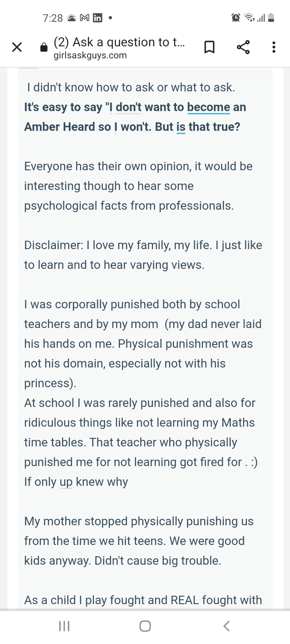Tap the underlined word "become"
The image size is (290, 644).
tap(208, 107)
